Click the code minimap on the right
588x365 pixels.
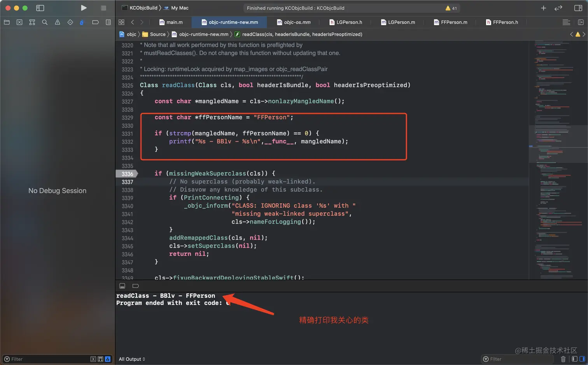(558, 159)
